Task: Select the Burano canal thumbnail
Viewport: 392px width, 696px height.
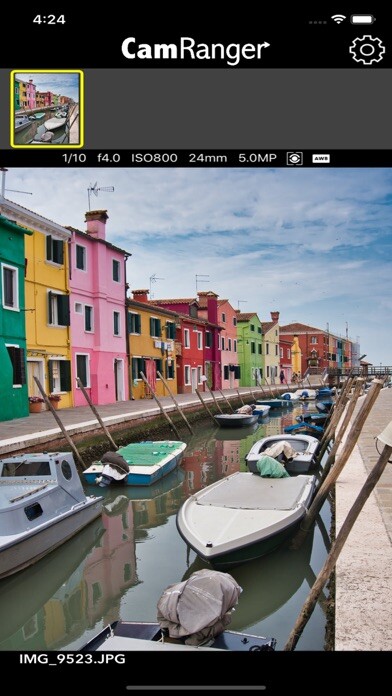Action: click(47, 109)
